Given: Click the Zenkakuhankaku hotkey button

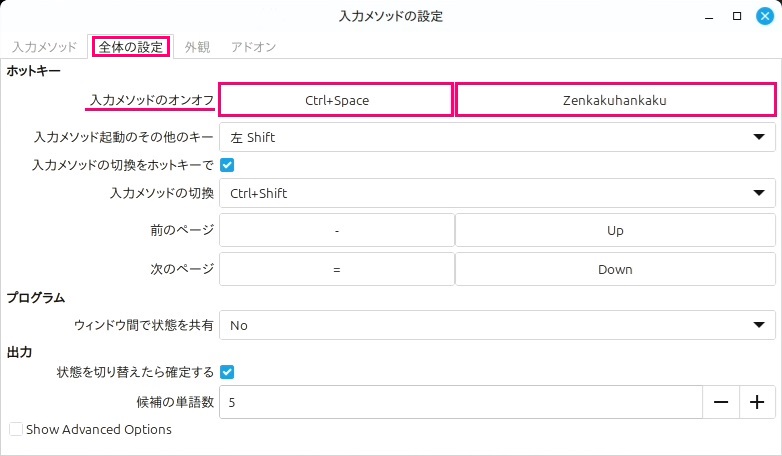Looking at the screenshot, I should click(x=615, y=100).
